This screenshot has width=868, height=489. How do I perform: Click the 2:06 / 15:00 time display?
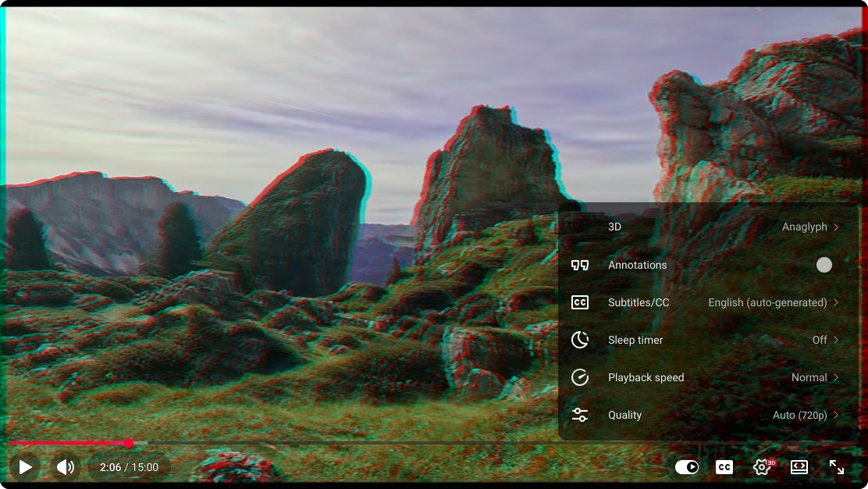(129, 467)
